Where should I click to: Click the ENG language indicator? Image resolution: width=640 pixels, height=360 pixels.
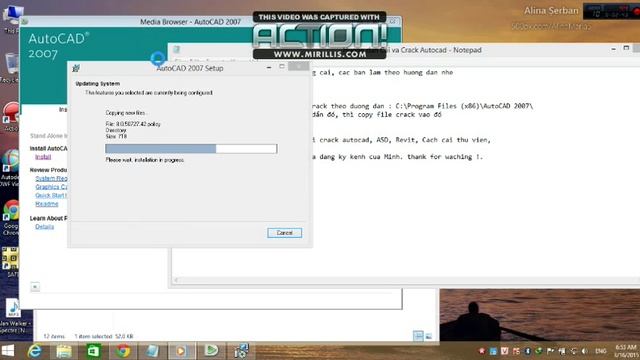point(600,351)
